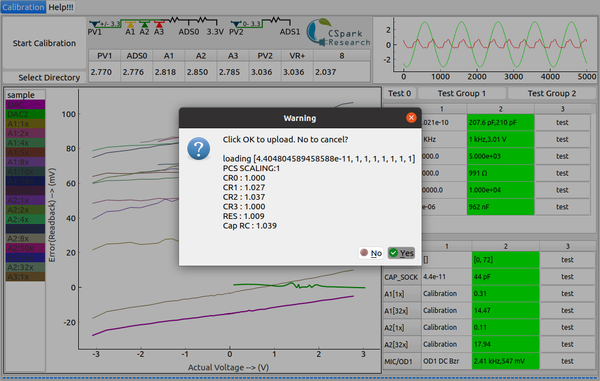This screenshot has height=381, width=600.
Task: Click the 'sample' legend header
Action: click(x=26, y=94)
